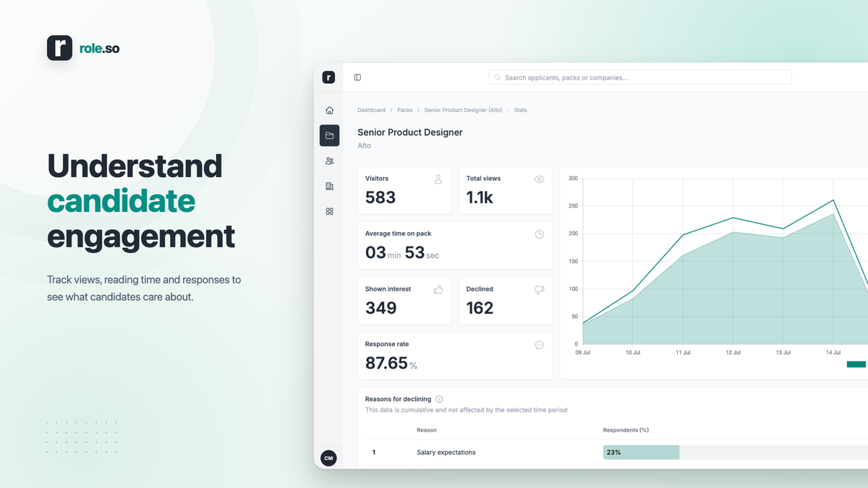The width and height of the screenshot is (868, 488).
Task: Select the Packs folder icon in sidebar
Action: tap(329, 135)
